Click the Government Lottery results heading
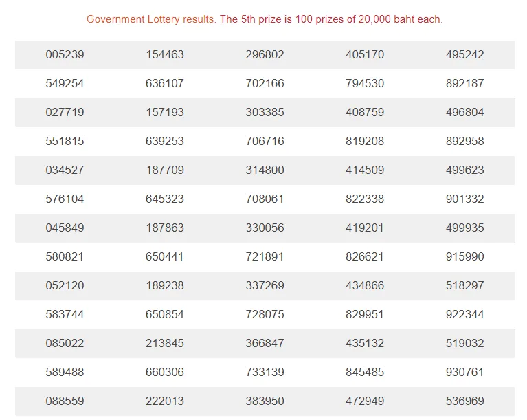 pyautogui.click(x=265, y=19)
